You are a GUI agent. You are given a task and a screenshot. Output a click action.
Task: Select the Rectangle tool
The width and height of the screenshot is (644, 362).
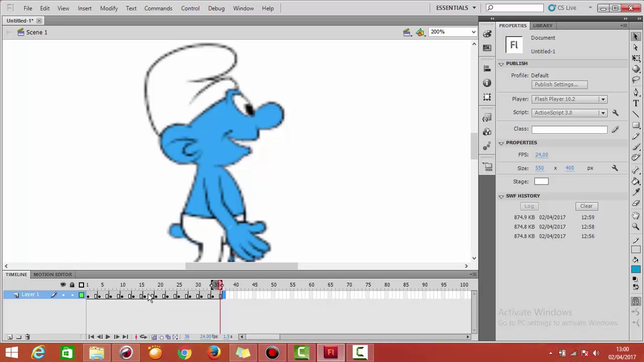point(635,125)
